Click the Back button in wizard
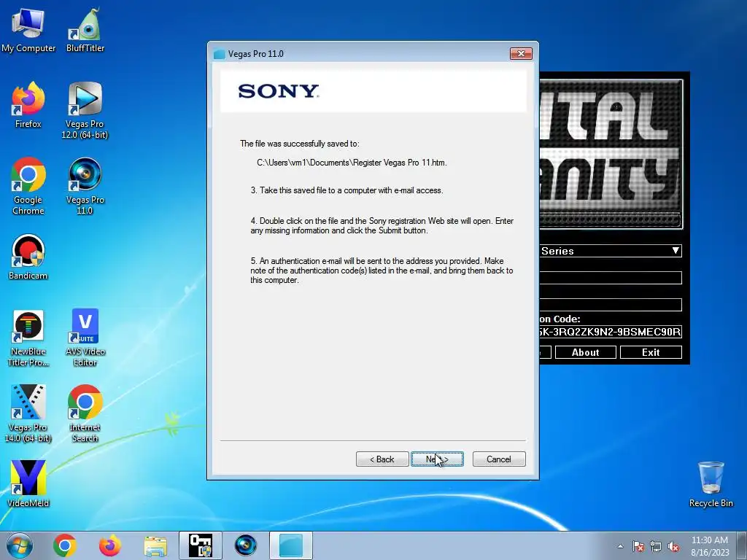The width and height of the screenshot is (747, 560). tap(382, 459)
